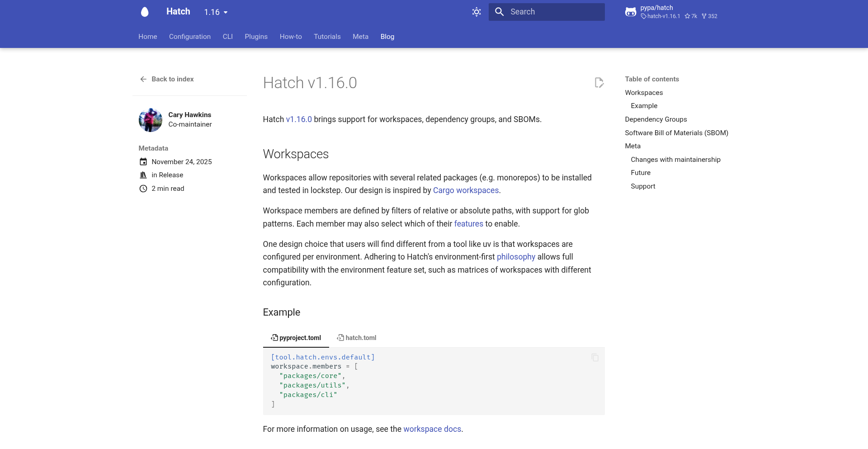Click the clock icon beside 2 min read
868x449 pixels.
pyautogui.click(x=143, y=189)
